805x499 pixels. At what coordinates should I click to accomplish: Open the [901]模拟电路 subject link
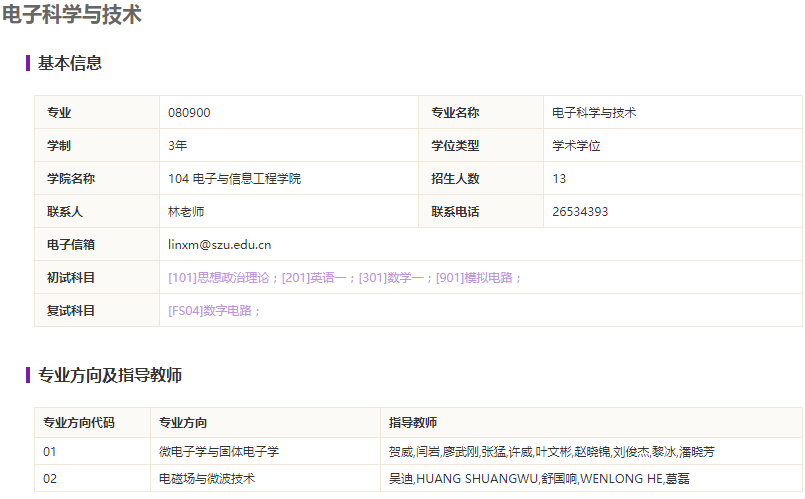coord(474,278)
